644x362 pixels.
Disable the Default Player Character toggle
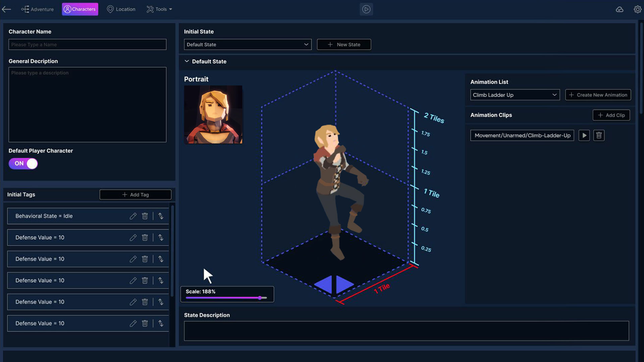[x=23, y=164]
